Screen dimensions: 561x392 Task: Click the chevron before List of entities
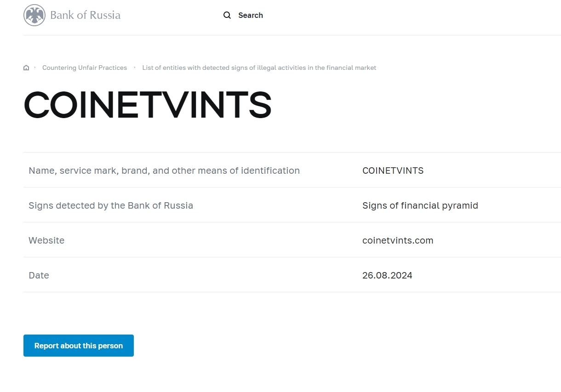(x=135, y=68)
